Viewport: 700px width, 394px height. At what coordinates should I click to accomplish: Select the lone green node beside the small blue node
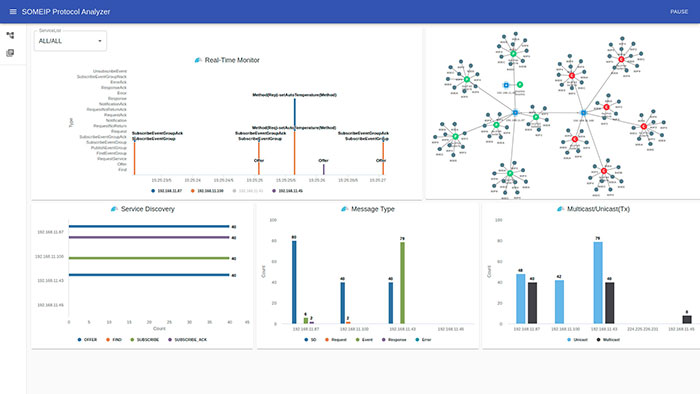[520, 84]
